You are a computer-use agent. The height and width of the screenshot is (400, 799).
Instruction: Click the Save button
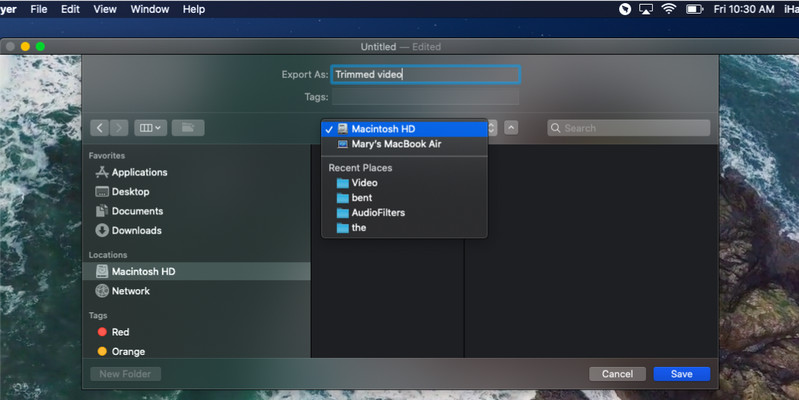682,374
